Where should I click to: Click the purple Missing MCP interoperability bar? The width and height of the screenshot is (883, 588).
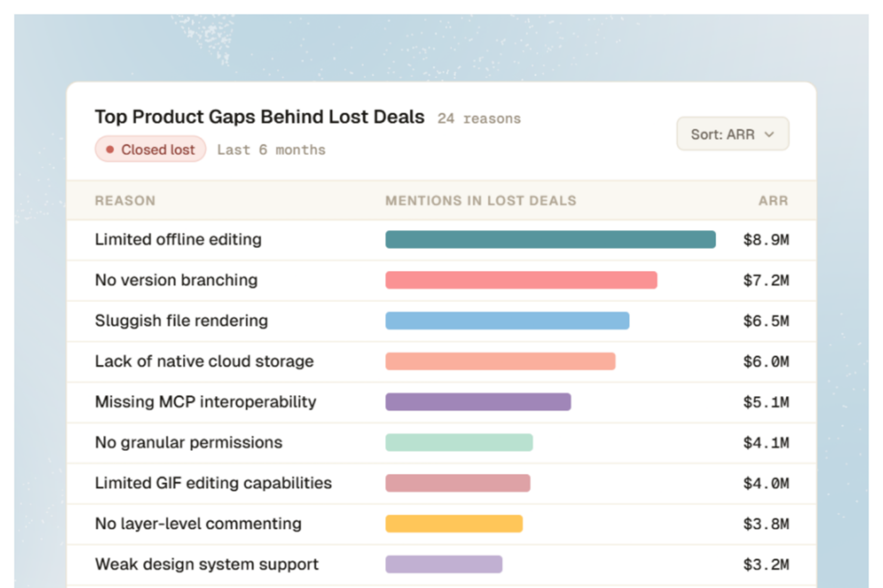pyautogui.click(x=478, y=402)
